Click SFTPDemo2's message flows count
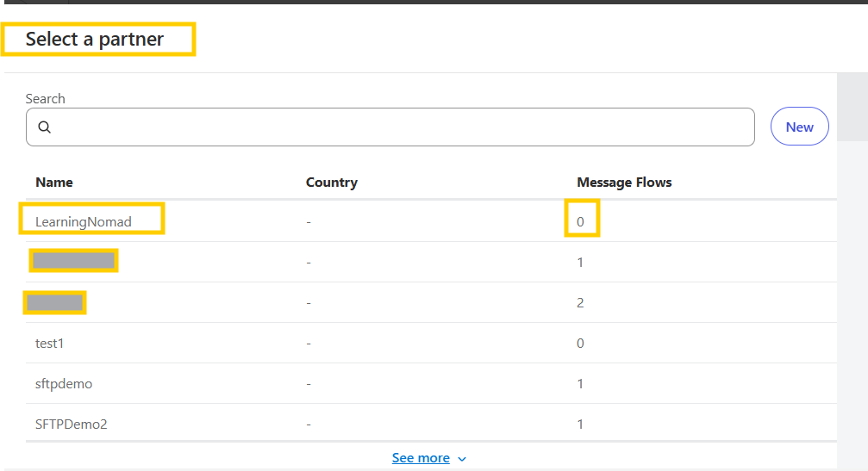Screen dimensions: 868x471 pyautogui.click(x=580, y=425)
